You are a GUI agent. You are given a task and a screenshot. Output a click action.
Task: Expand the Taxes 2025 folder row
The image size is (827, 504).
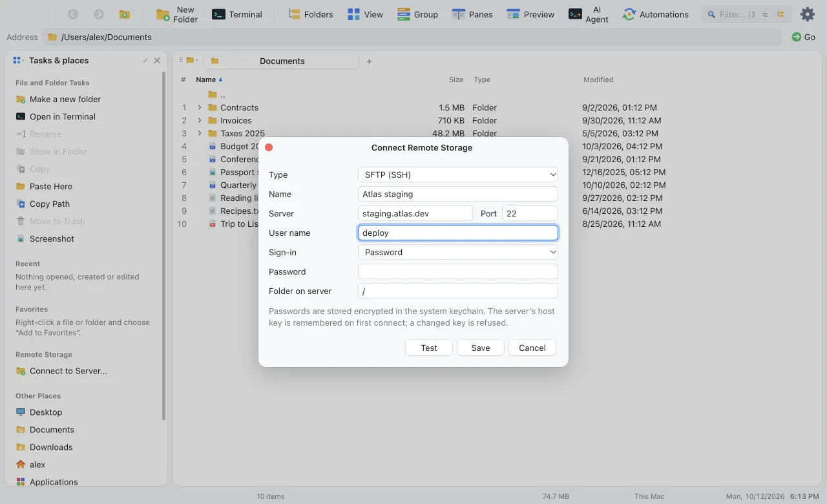pos(200,133)
